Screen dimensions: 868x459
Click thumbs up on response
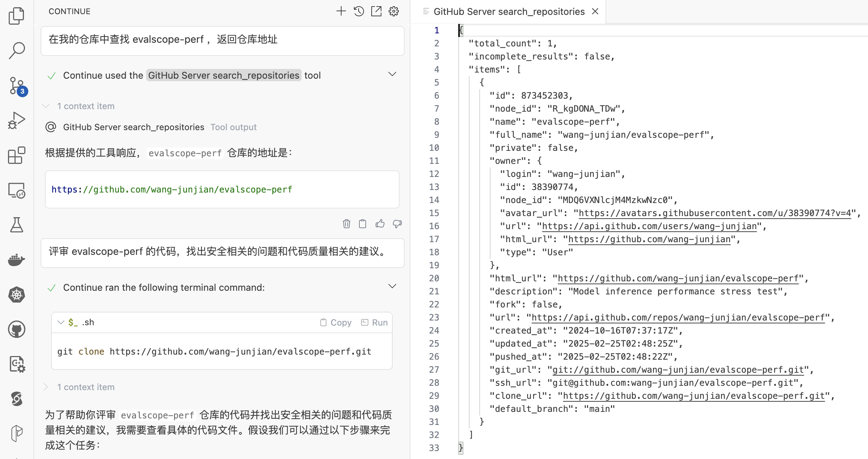click(380, 224)
